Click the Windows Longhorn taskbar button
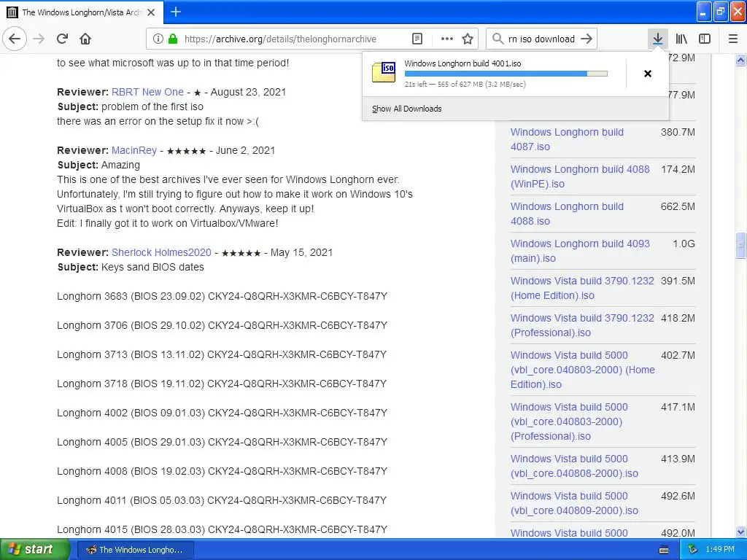 coord(135,550)
